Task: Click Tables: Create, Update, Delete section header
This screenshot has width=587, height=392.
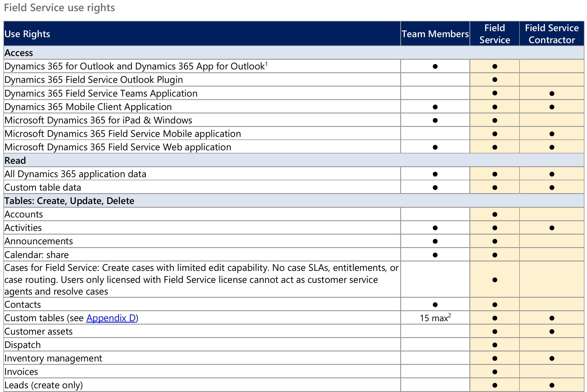Action: [69, 201]
